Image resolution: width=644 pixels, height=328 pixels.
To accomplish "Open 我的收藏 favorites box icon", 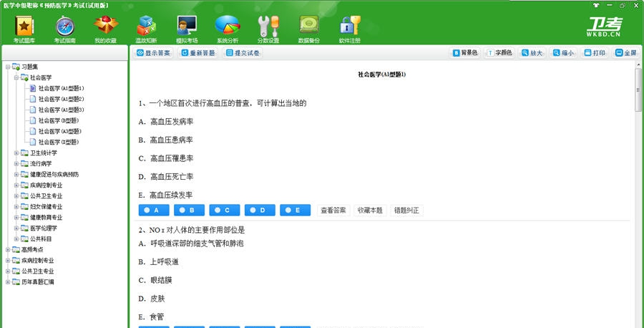I will (x=106, y=29).
